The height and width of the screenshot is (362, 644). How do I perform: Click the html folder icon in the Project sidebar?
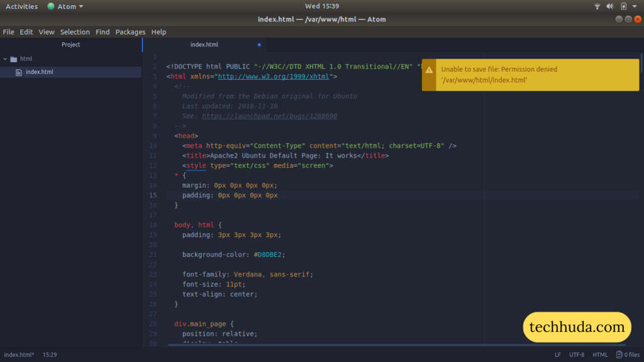(x=14, y=58)
